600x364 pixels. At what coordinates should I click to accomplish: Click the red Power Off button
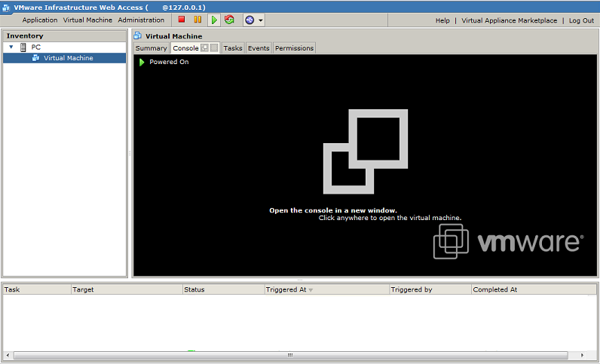(182, 20)
